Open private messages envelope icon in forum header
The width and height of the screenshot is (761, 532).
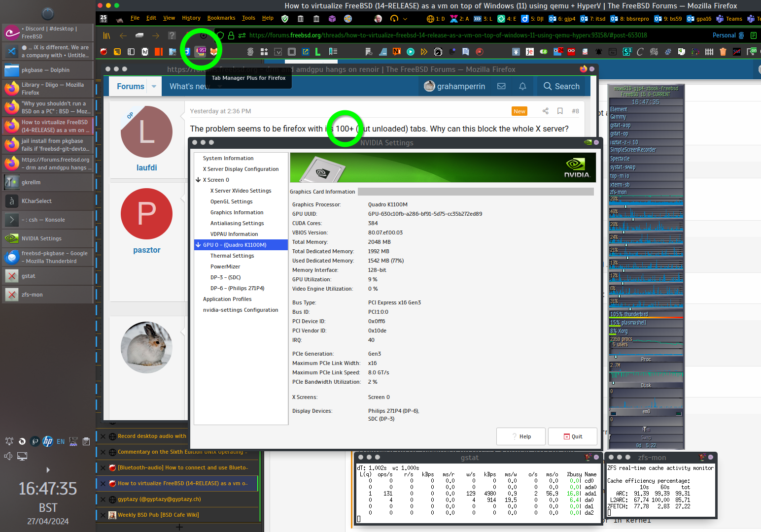[x=501, y=86]
